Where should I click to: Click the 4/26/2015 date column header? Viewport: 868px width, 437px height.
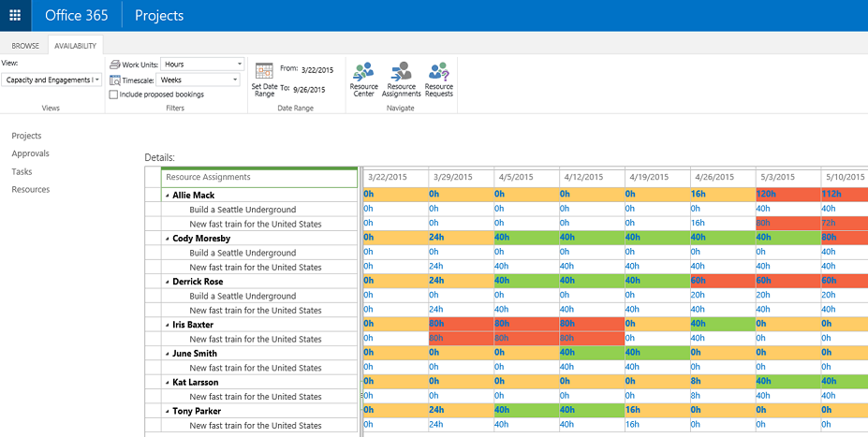(723, 178)
